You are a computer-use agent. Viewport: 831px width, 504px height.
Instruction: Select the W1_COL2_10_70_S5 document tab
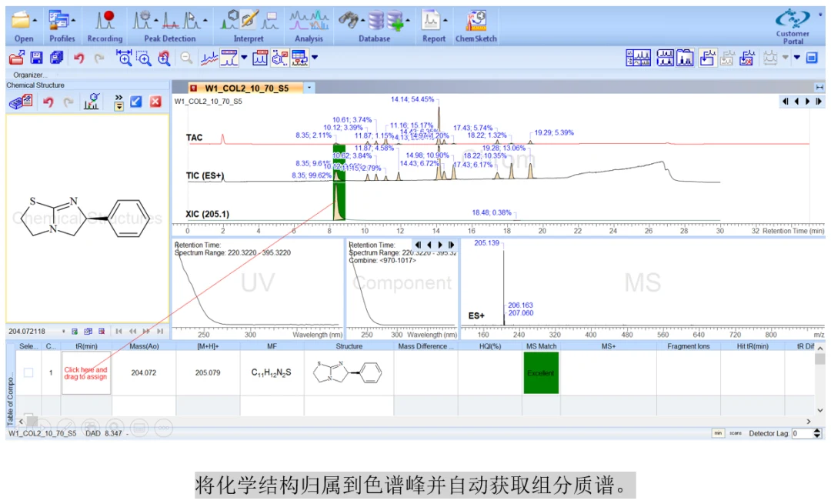click(246, 88)
